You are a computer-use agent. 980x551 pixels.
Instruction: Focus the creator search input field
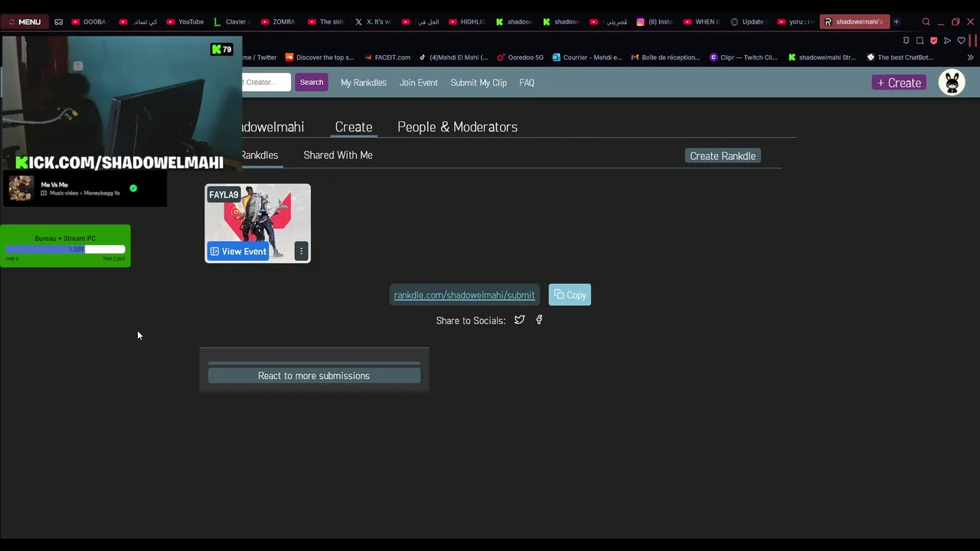[266, 82]
